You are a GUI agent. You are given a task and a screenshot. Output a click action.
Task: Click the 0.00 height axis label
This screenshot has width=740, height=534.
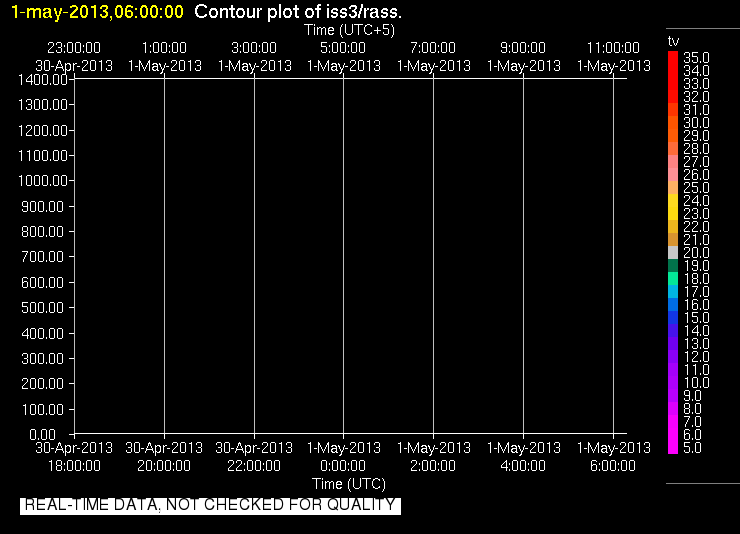[43, 434]
